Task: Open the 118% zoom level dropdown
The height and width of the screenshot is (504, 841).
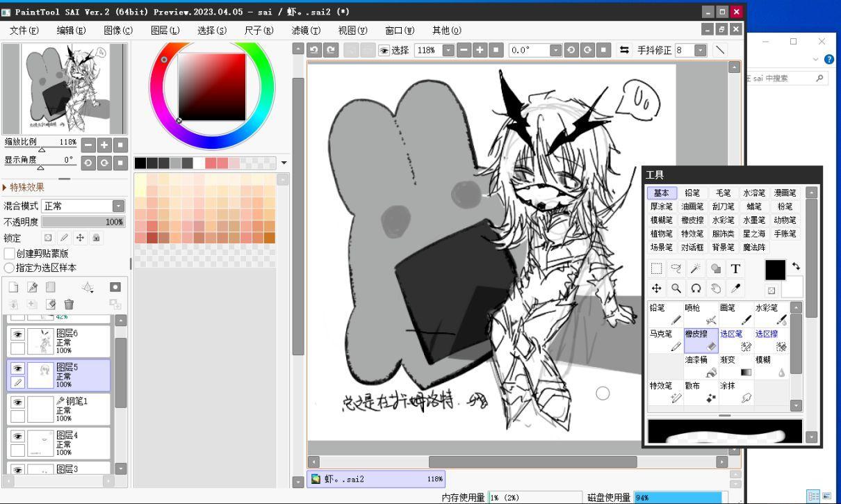Action: tap(448, 50)
